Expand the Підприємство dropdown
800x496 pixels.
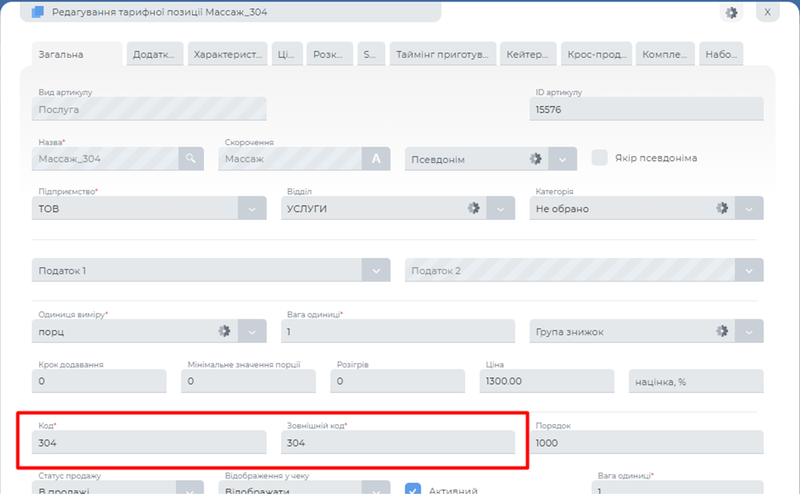click(252, 208)
